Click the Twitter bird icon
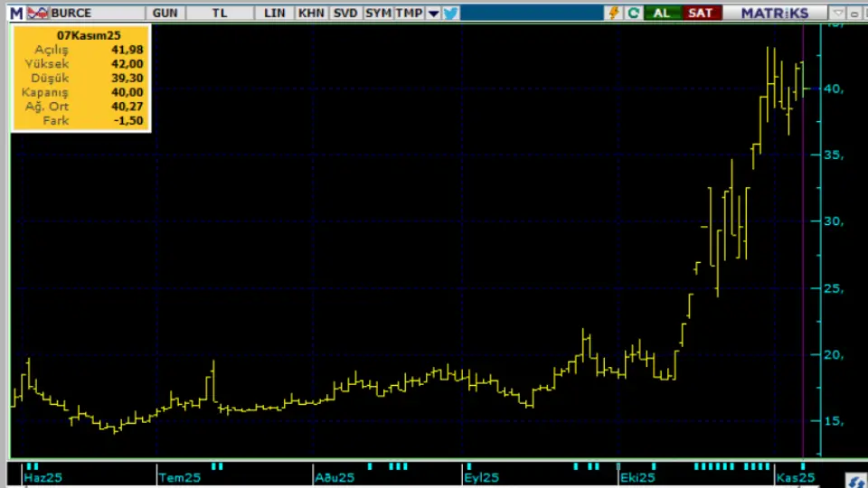The image size is (868, 488). pos(450,13)
